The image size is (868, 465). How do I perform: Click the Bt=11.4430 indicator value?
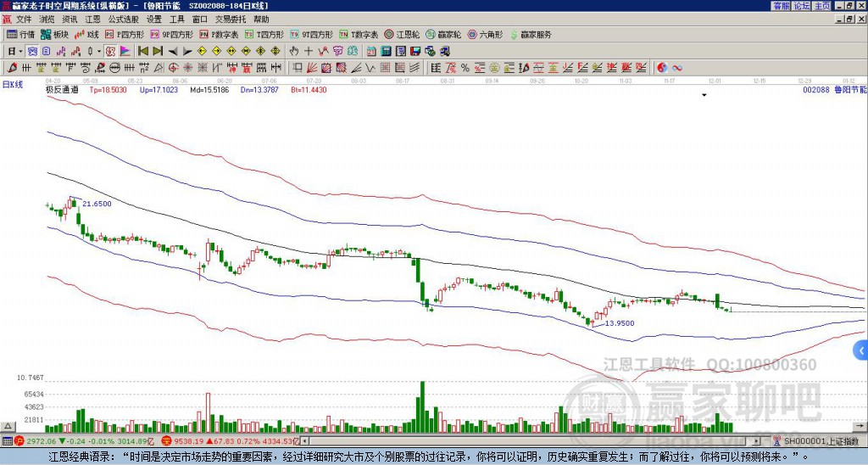pyautogui.click(x=309, y=89)
